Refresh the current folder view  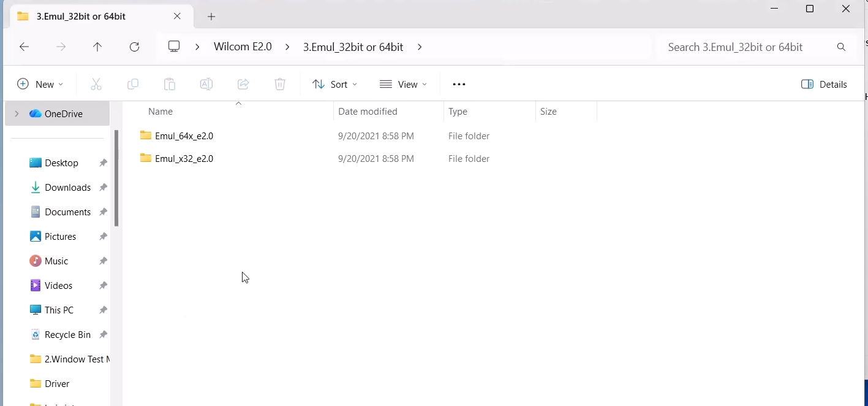[x=135, y=47]
